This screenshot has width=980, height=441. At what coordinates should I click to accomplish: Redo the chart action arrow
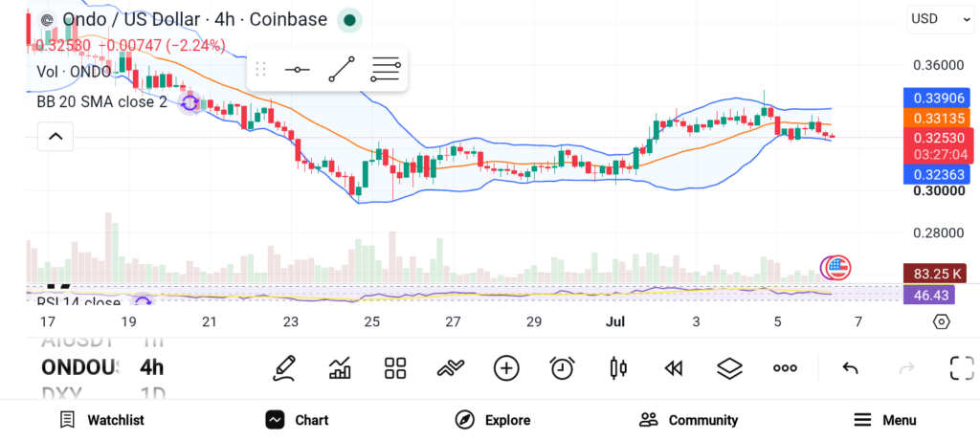(x=906, y=368)
